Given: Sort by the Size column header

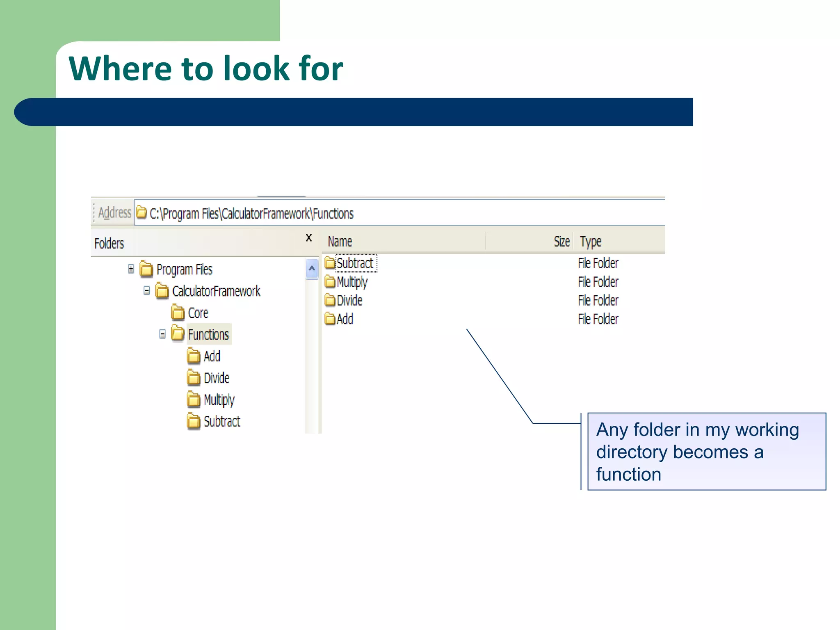Looking at the screenshot, I should pyautogui.click(x=562, y=242).
